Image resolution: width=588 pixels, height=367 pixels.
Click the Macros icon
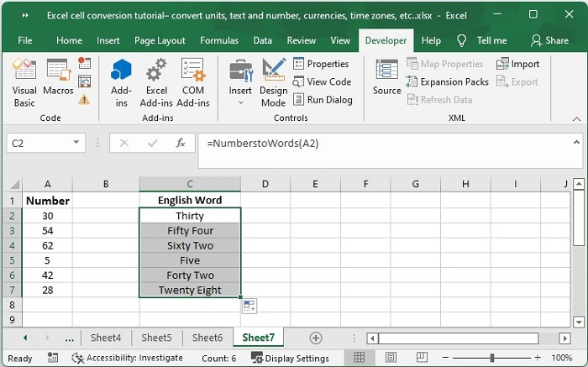(58, 82)
